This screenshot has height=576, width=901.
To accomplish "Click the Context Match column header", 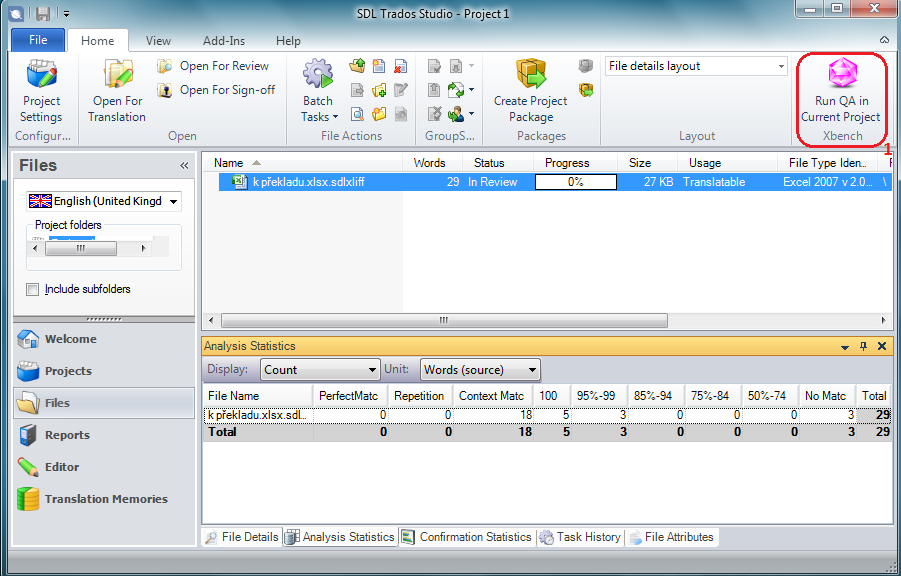I will tap(492, 396).
